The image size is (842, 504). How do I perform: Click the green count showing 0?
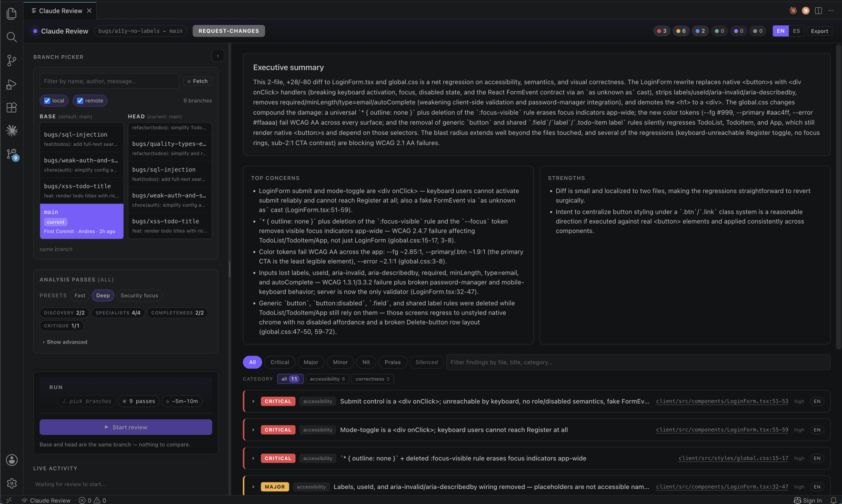point(719,31)
